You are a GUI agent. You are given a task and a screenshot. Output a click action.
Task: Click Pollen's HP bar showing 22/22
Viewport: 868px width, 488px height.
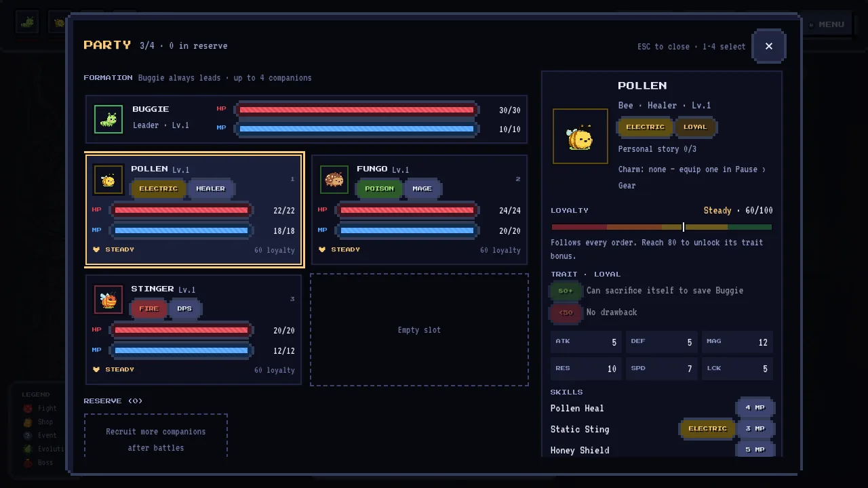181,211
